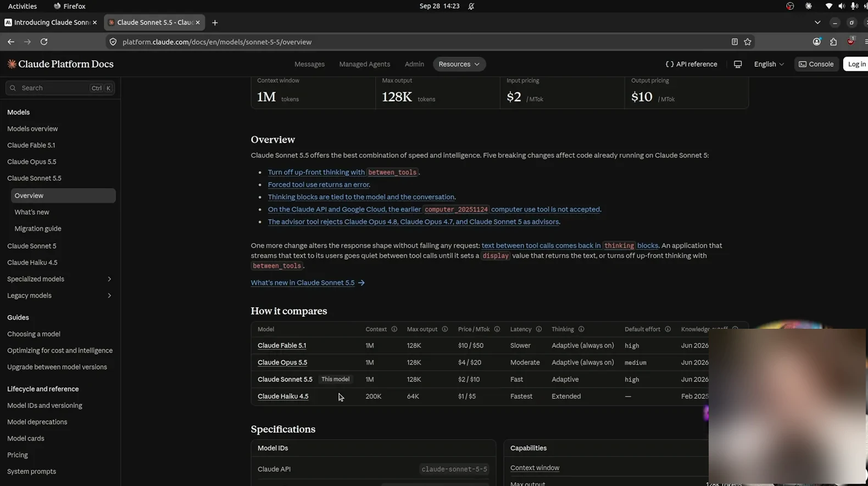Reload the page with the refresh icon
Image resolution: width=868 pixels, height=486 pixels.
click(44, 42)
